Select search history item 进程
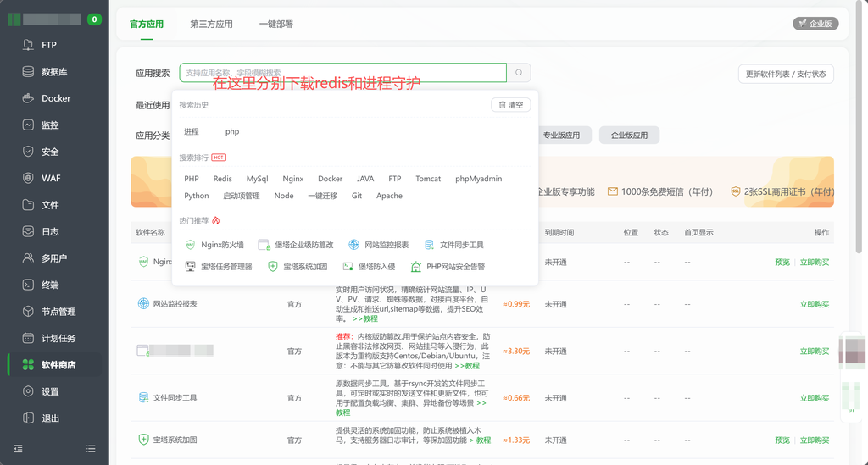868x465 pixels. coord(192,131)
